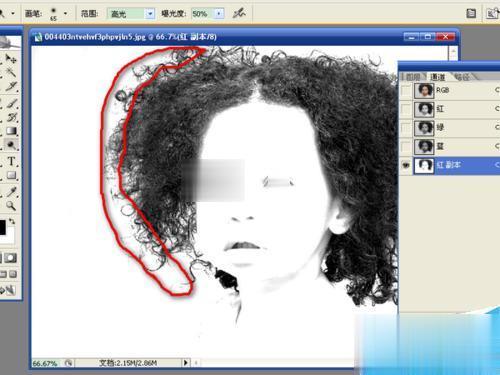Open the status bar info arrow
Viewport: 500px width, 375px height.
186,363
